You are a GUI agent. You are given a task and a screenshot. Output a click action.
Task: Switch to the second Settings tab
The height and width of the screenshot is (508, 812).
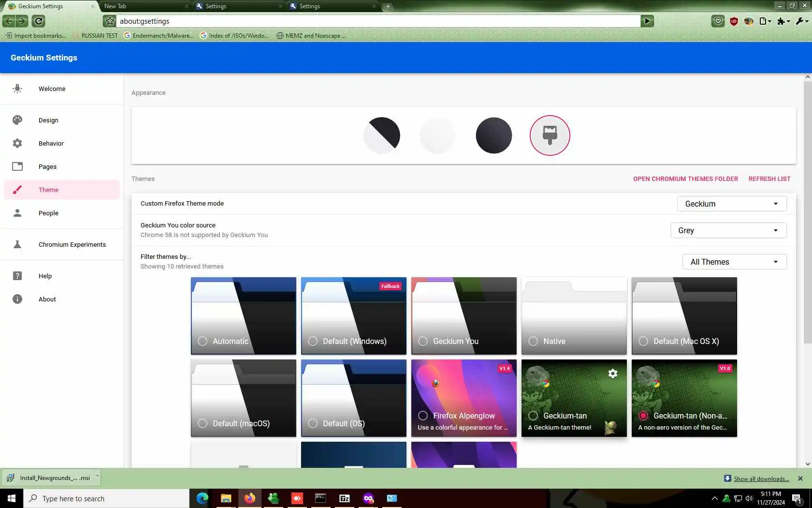point(239,6)
